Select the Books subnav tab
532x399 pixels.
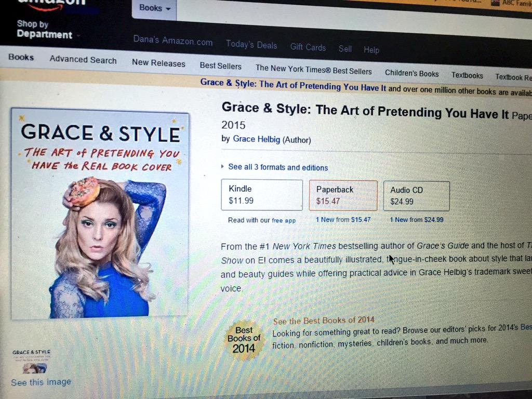pos(21,57)
